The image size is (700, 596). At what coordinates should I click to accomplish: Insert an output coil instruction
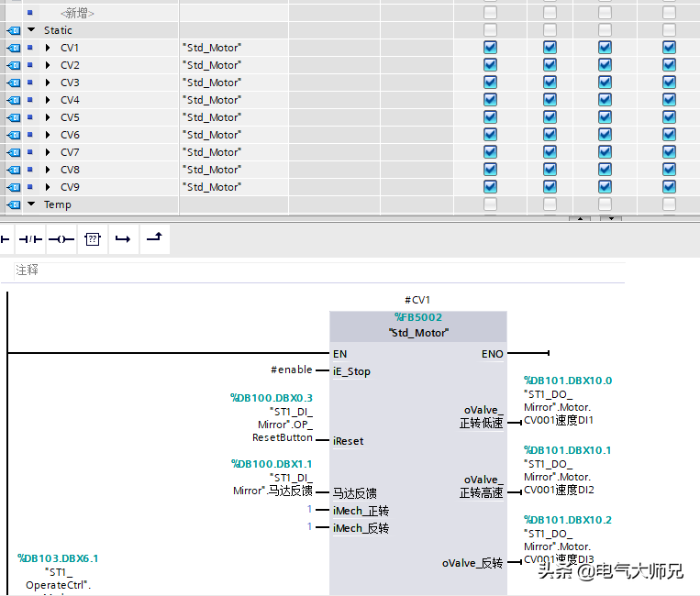pyautogui.click(x=61, y=239)
